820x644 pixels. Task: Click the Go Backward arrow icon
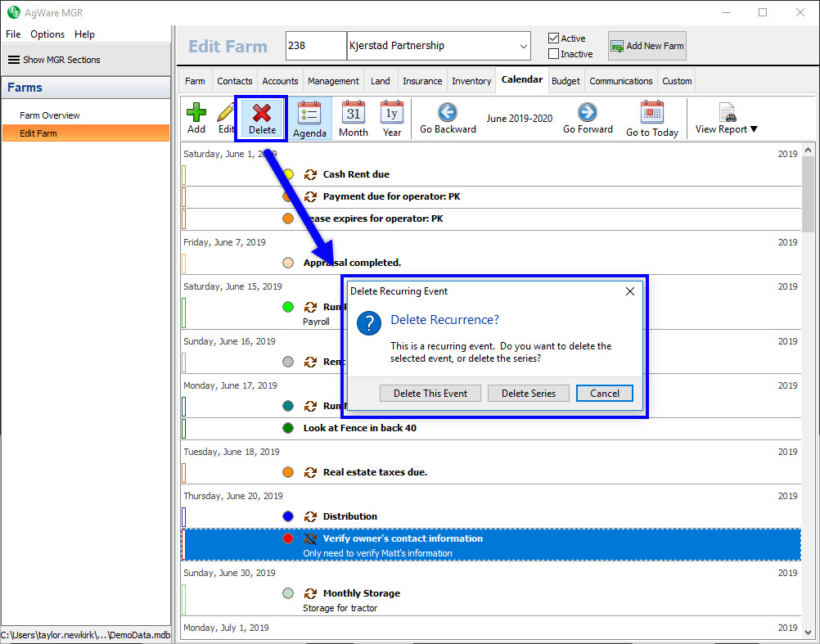point(447,113)
